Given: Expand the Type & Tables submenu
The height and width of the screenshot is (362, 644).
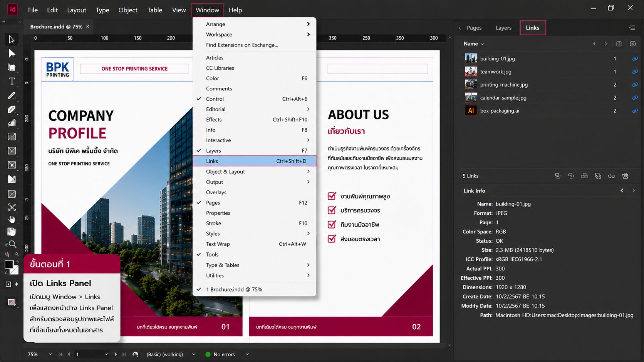Looking at the screenshot, I should (x=254, y=265).
